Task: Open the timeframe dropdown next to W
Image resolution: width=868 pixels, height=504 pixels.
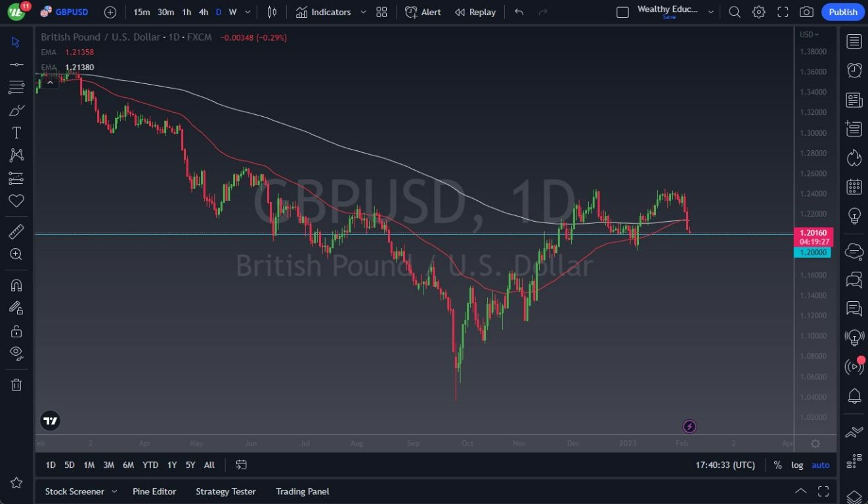Action: pos(247,12)
